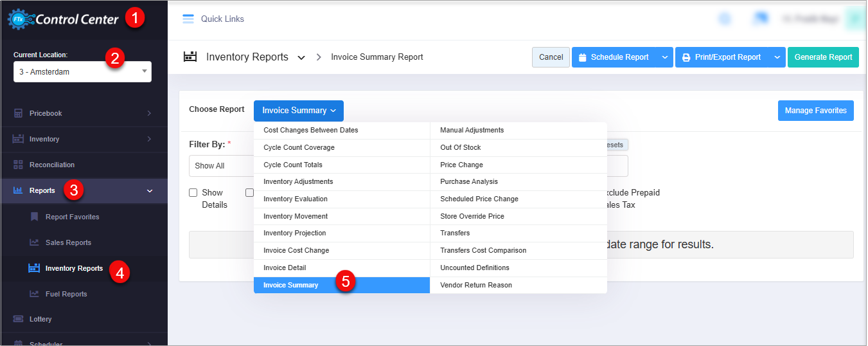Toggle the Show Details checkbox
The width and height of the screenshot is (868, 346).
[193, 192]
